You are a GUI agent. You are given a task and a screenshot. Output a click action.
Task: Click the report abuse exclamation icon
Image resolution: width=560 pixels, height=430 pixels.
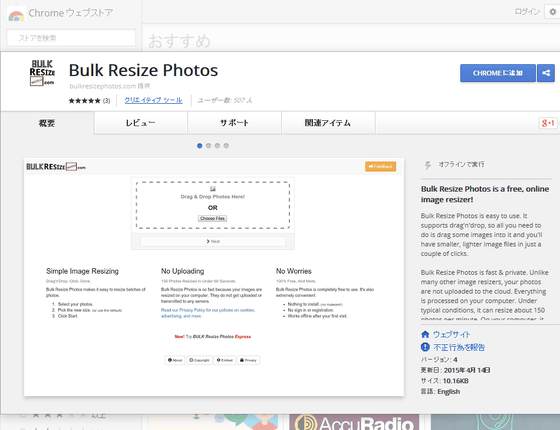[425, 347]
